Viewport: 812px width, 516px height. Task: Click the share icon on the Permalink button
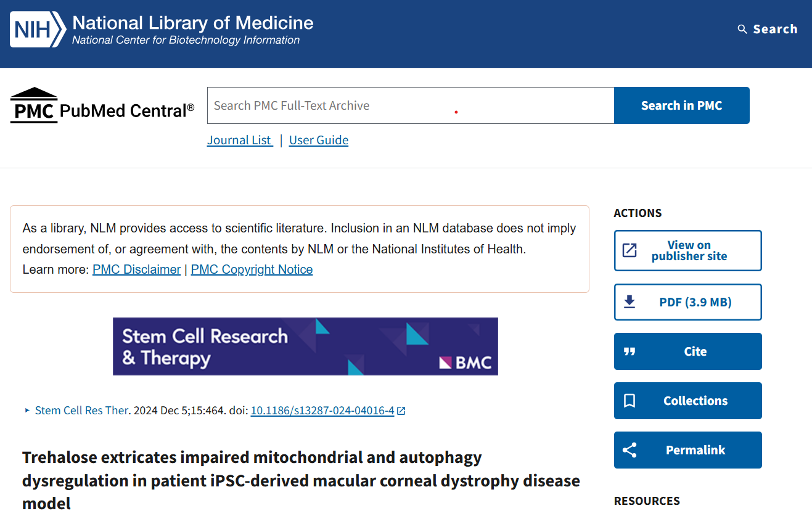point(630,449)
